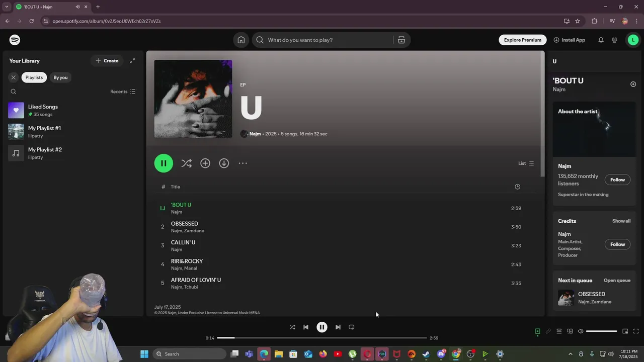This screenshot has width=644, height=362.
Task: Show lyrics microphone icon
Action: pyautogui.click(x=548, y=331)
